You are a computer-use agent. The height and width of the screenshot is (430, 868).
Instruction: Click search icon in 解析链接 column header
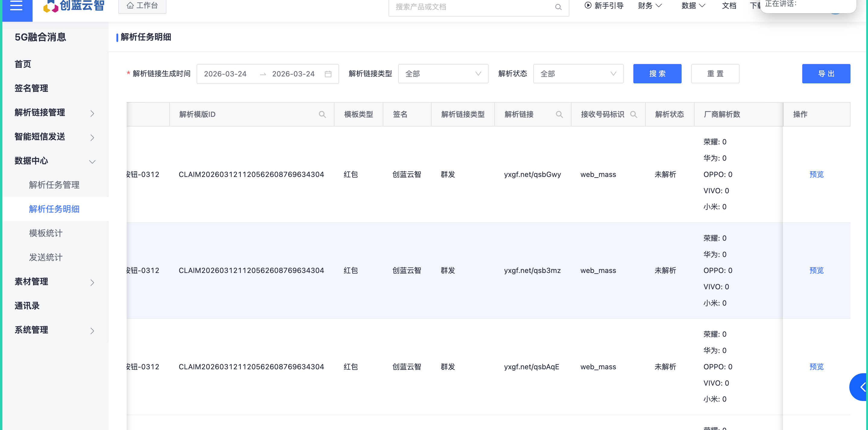(559, 115)
